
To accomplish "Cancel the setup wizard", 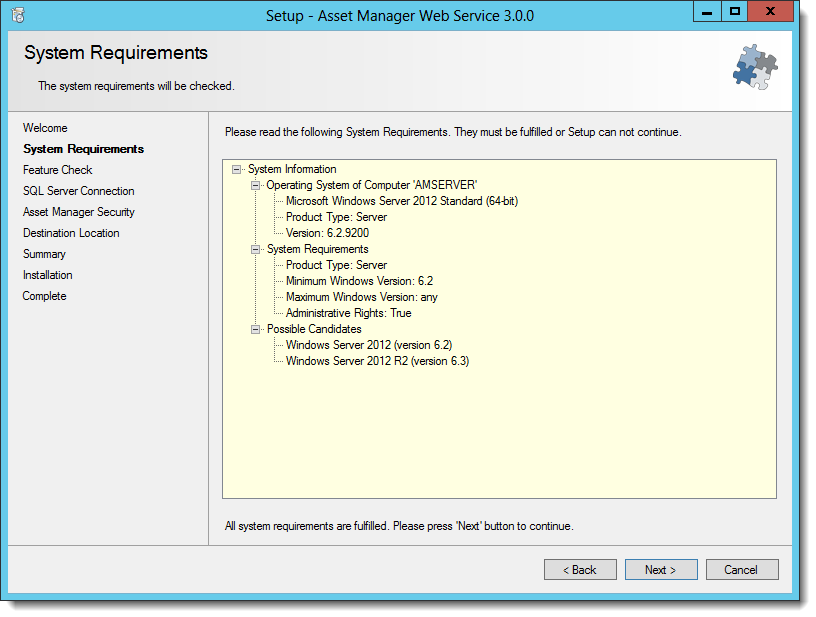I will pos(742,570).
